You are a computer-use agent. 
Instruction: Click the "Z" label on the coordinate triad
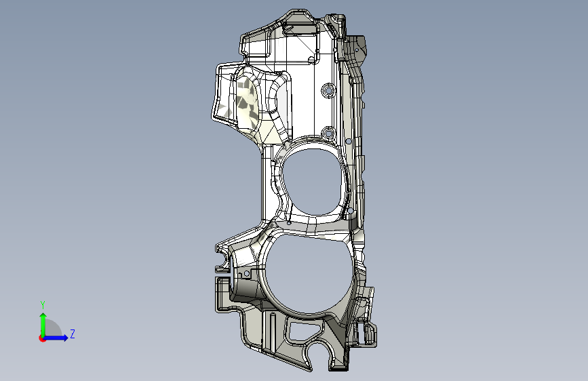click(73, 334)
